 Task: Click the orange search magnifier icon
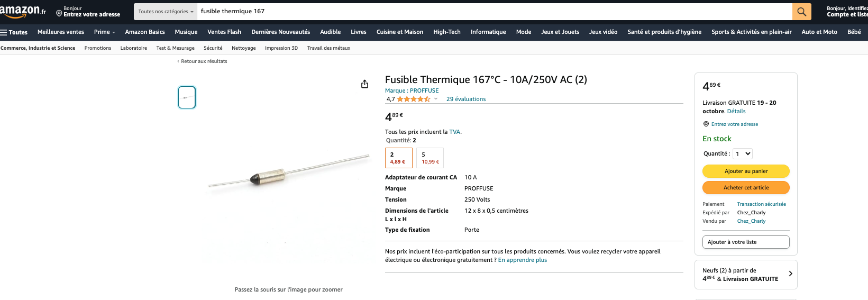coord(802,11)
